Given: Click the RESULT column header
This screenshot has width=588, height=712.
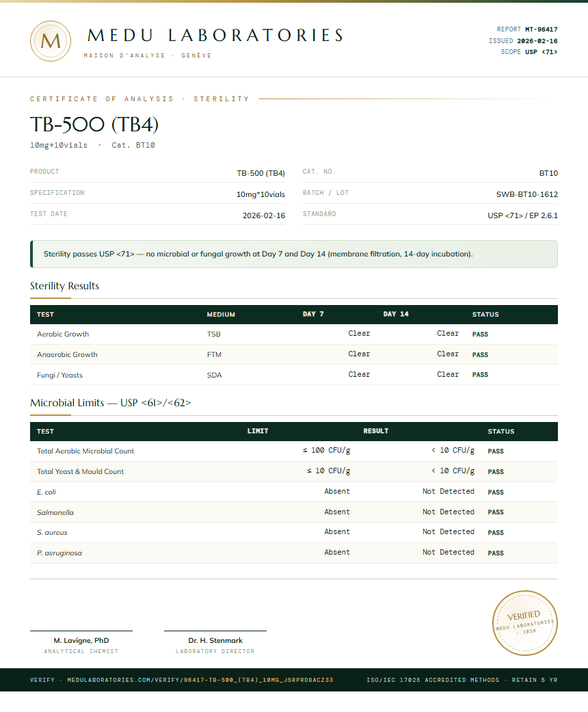Looking at the screenshot, I should pos(376,431).
